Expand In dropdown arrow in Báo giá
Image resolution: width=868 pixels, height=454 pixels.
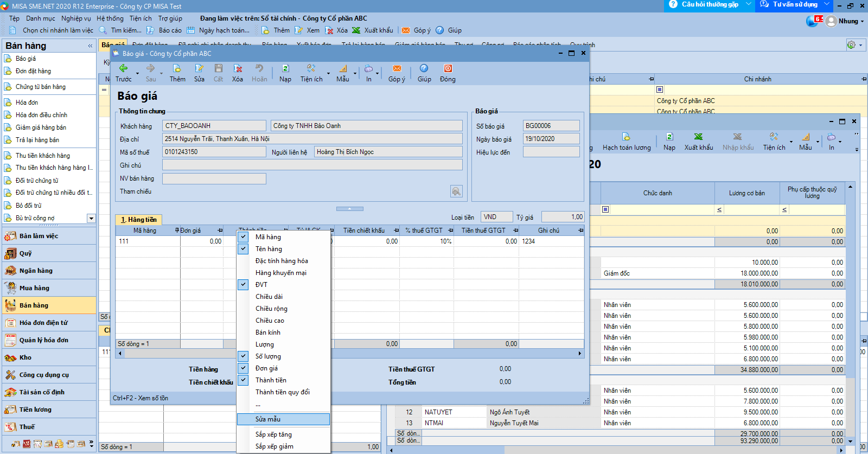(x=377, y=73)
